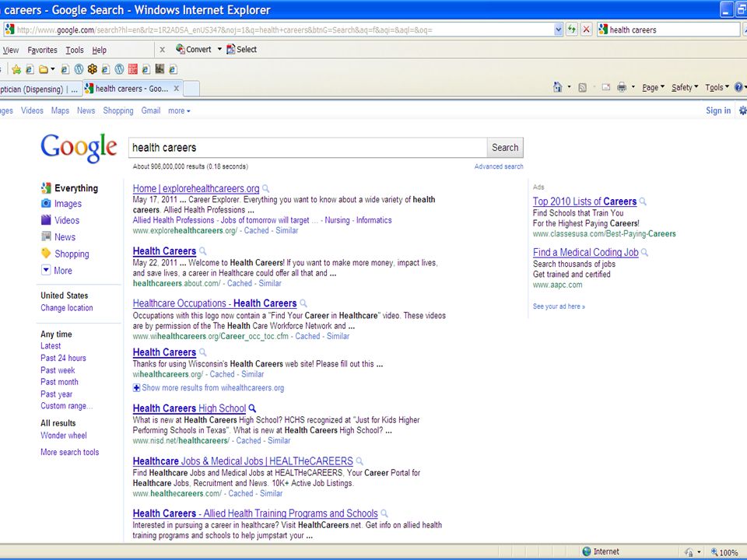Open the Tools menu in menu bar
Viewport: 747px width, 560px height.
(75, 50)
